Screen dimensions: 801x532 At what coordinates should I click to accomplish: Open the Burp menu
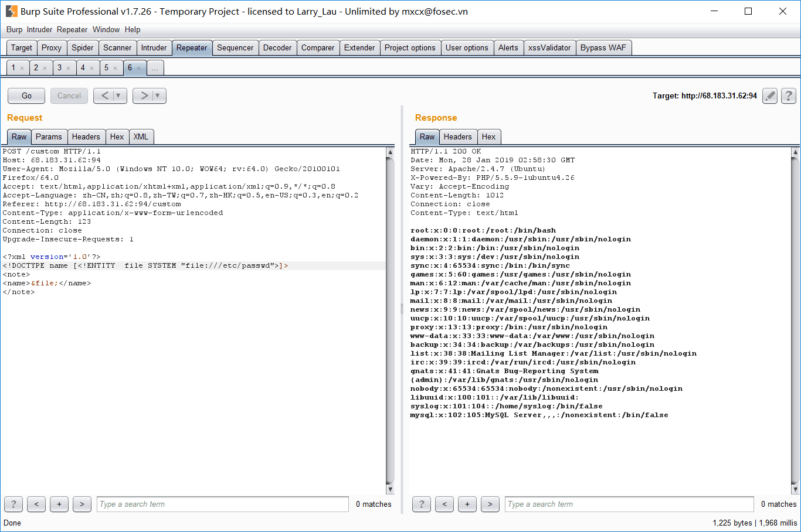pos(15,29)
